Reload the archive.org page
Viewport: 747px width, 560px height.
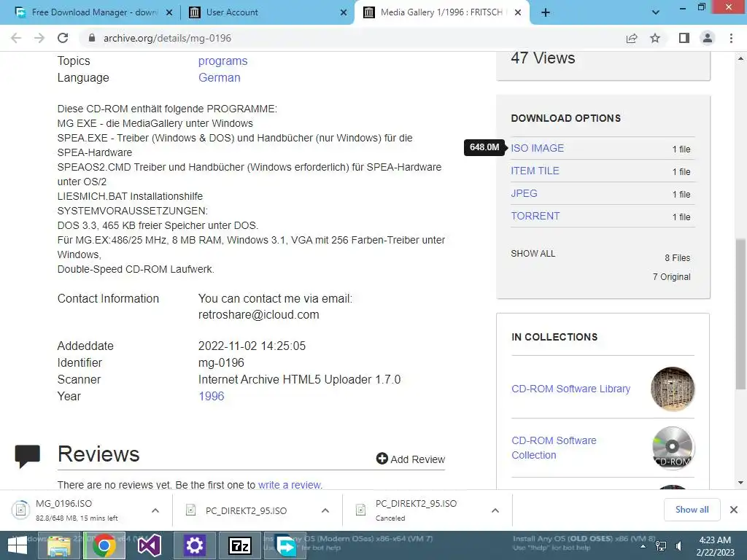(63, 38)
